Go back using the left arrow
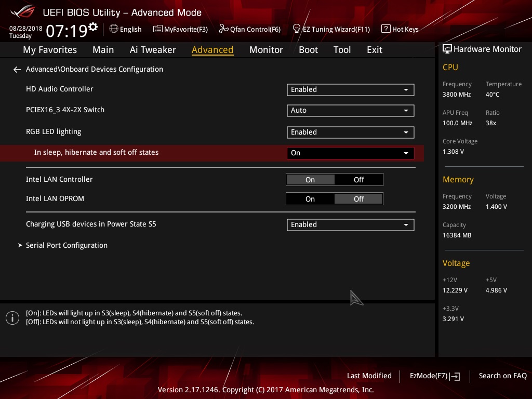 (17, 70)
